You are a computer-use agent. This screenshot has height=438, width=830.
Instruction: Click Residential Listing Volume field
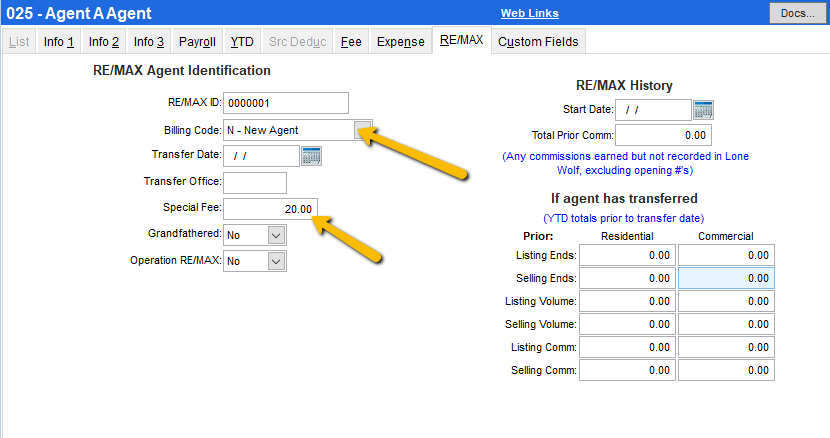tap(627, 301)
